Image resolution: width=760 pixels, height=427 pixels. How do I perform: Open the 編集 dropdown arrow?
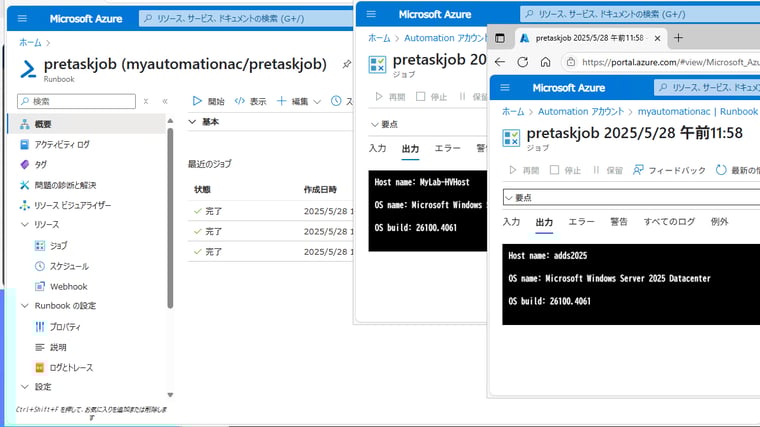317,102
